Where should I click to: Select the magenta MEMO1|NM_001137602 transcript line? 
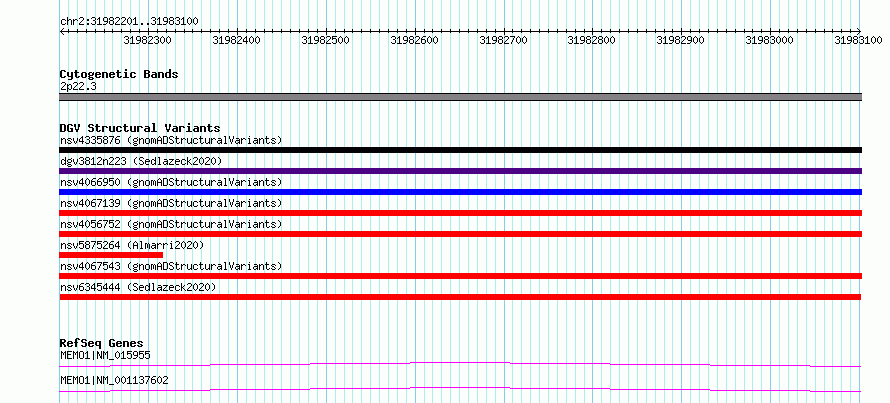[x=460, y=389]
